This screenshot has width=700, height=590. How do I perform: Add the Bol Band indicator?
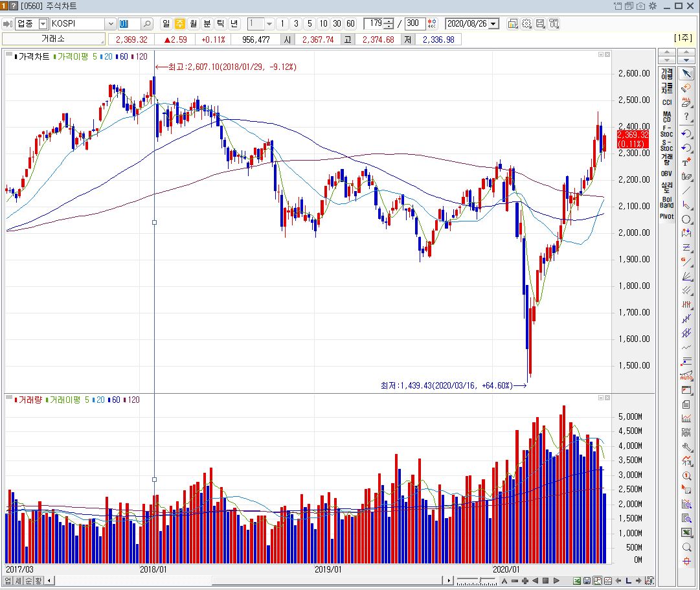[667, 202]
